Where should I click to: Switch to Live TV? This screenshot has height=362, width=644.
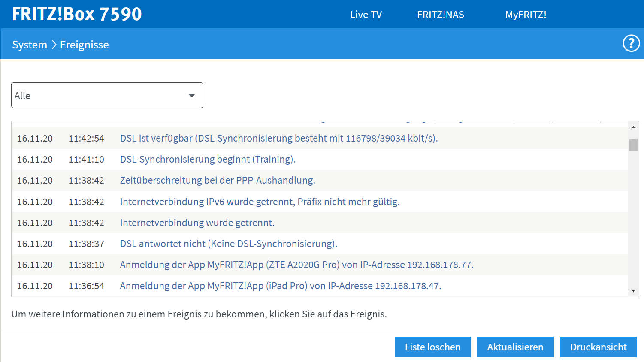point(366,14)
